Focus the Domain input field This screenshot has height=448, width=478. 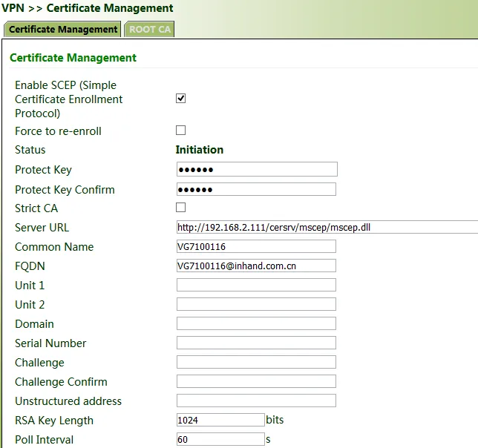[256, 323]
